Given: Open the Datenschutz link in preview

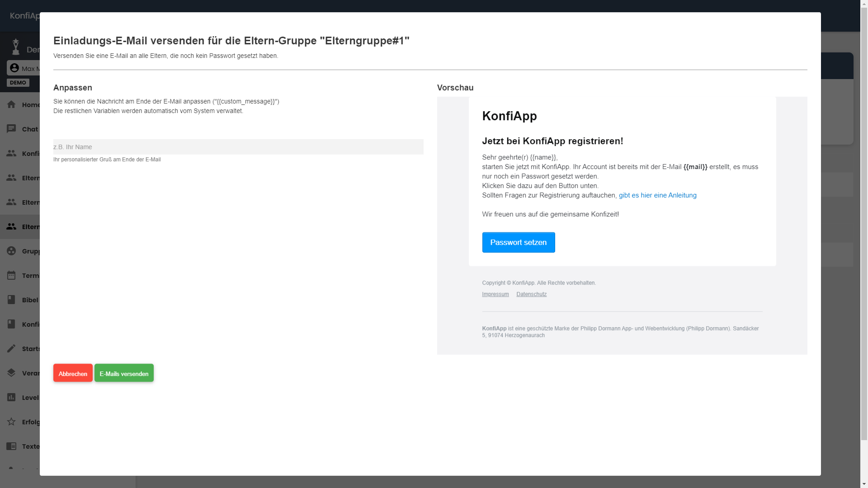Looking at the screenshot, I should pyautogui.click(x=531, y=294).
